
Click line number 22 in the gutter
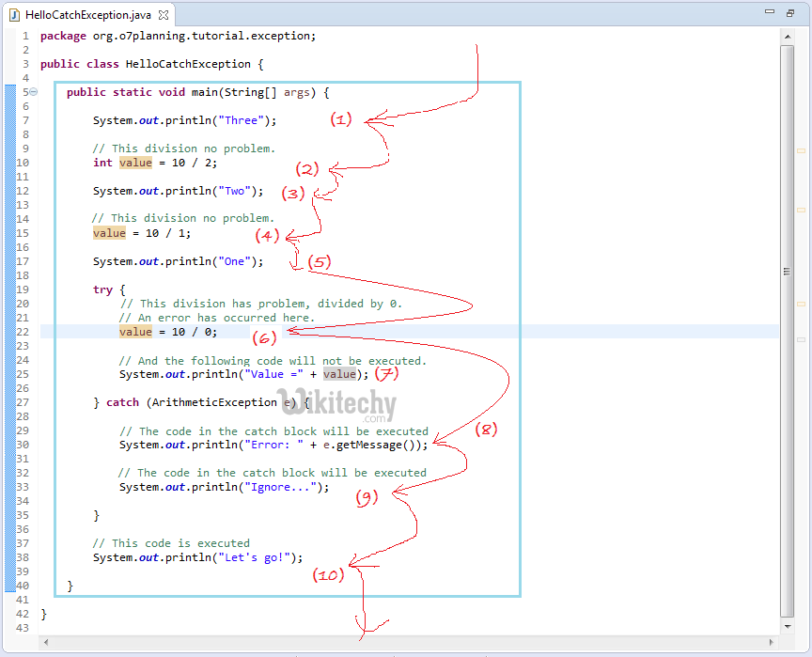click(23, 332)
